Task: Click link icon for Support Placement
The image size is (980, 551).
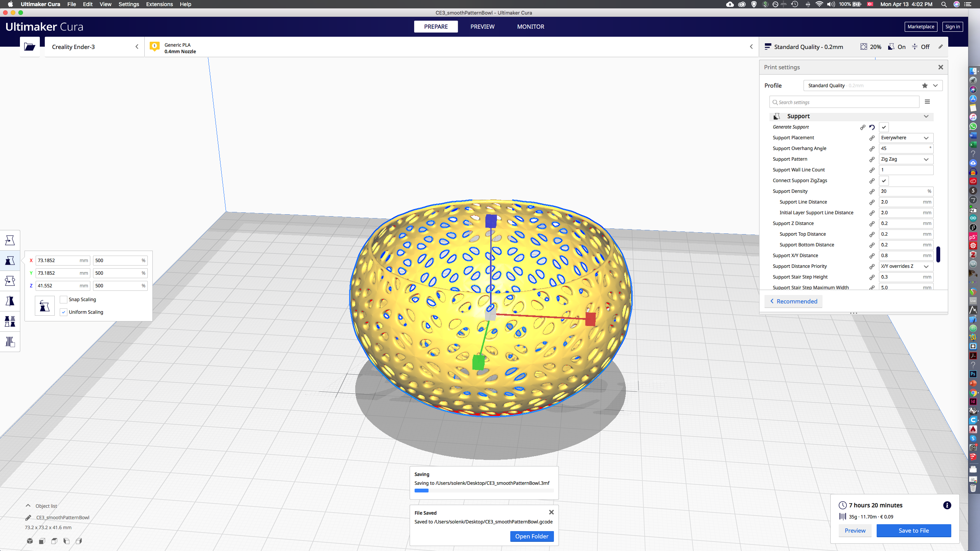Action: coord(872,138)
